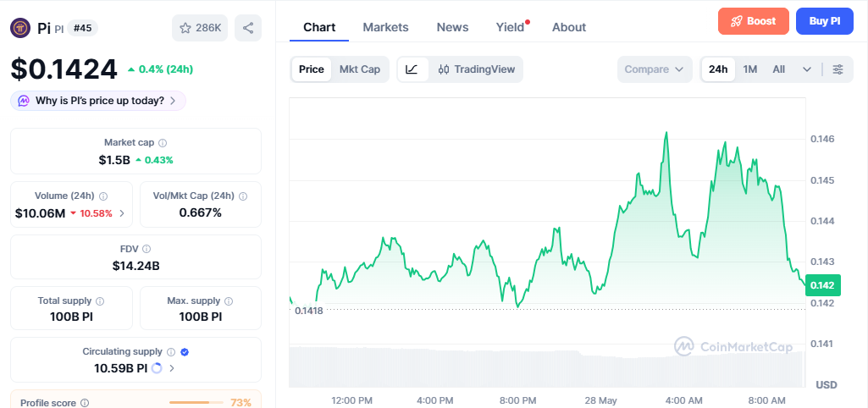Click the #45 rank badge

pyautogui.click(x=82, y=28)
